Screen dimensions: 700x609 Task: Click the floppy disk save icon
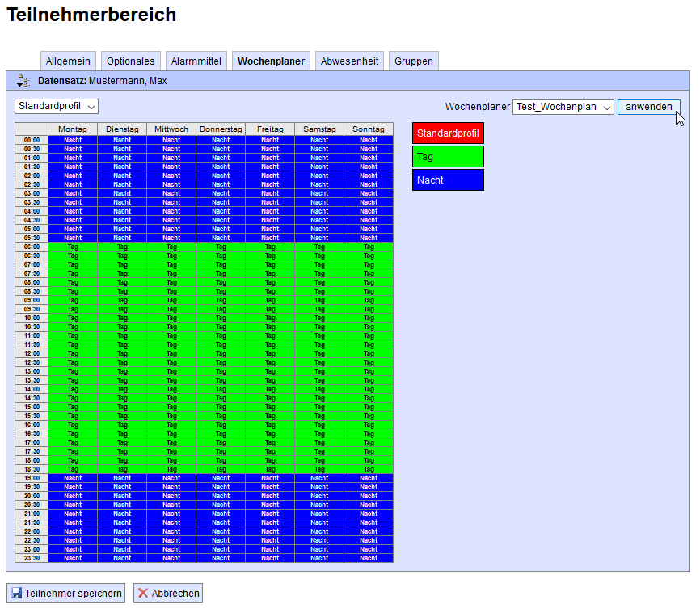(x=16, y=594)
